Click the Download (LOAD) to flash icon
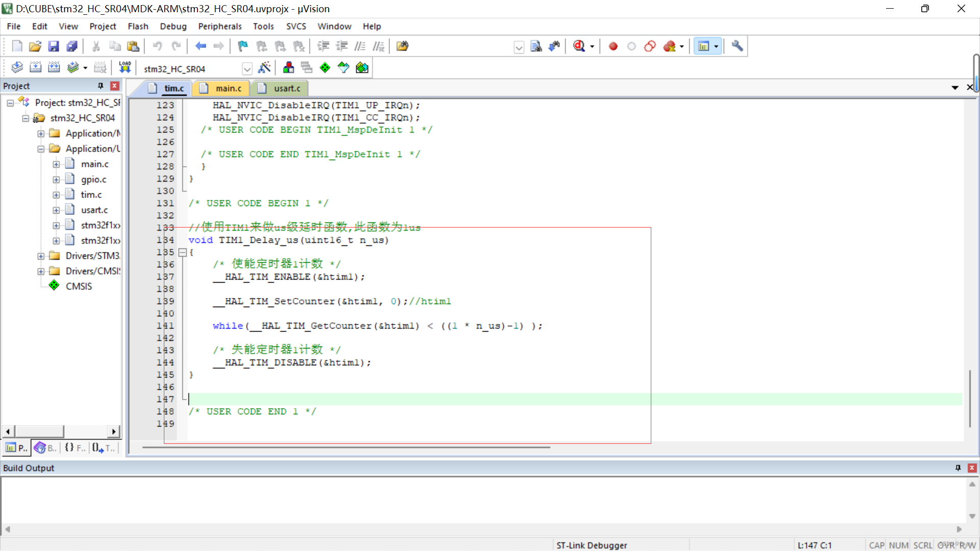Image resolution: width=980 pixels, height=551 pixels. click(x=125, y=67)
